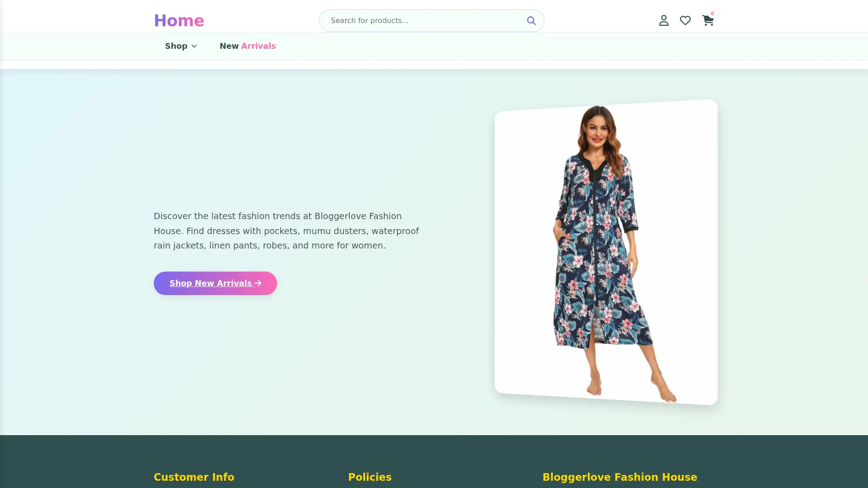Click the Home logo
The image size is (868, 488).
(x=179, y=20)
